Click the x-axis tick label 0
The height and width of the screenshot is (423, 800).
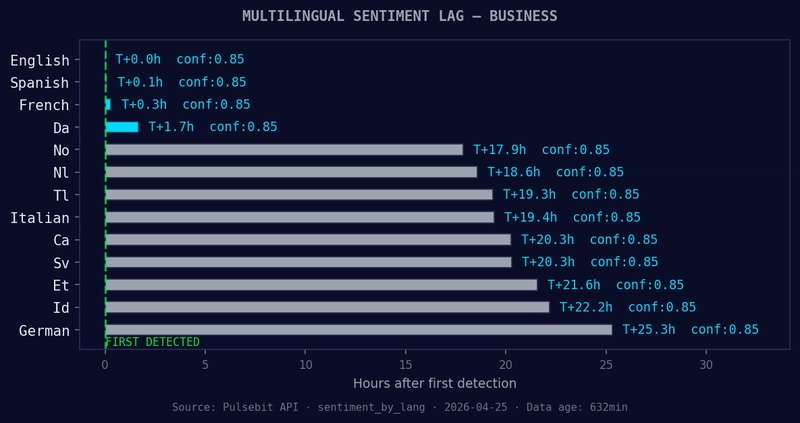pos(105,365)
